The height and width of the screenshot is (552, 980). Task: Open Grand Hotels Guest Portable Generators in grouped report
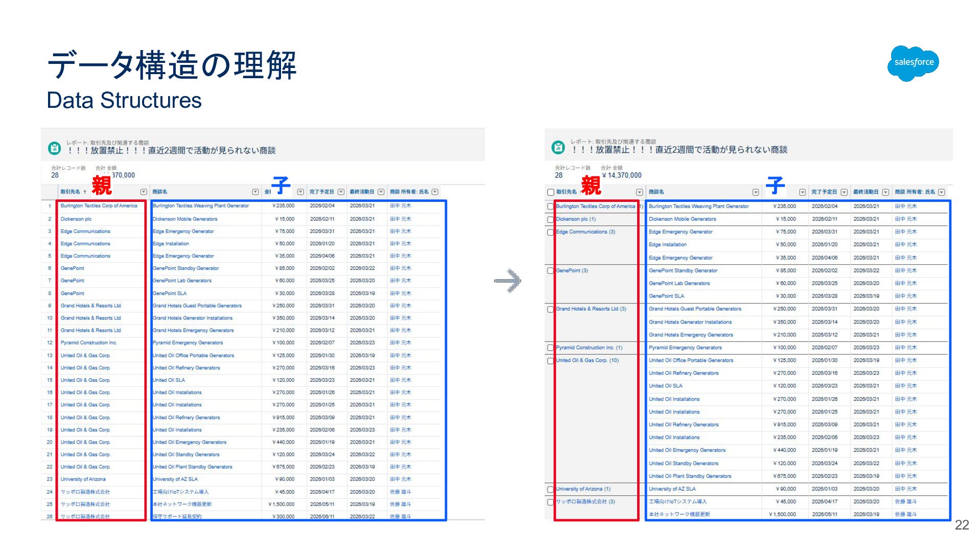(695, 309)
